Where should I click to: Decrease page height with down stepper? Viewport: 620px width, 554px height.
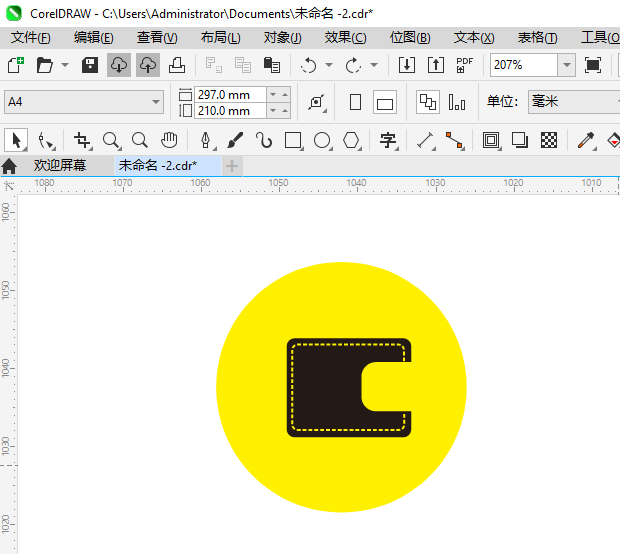(x=273, y=111)
